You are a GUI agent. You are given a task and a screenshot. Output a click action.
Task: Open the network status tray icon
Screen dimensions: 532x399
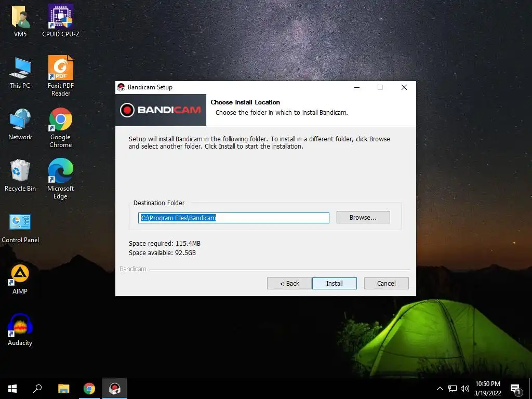click(x=453, y=389)
